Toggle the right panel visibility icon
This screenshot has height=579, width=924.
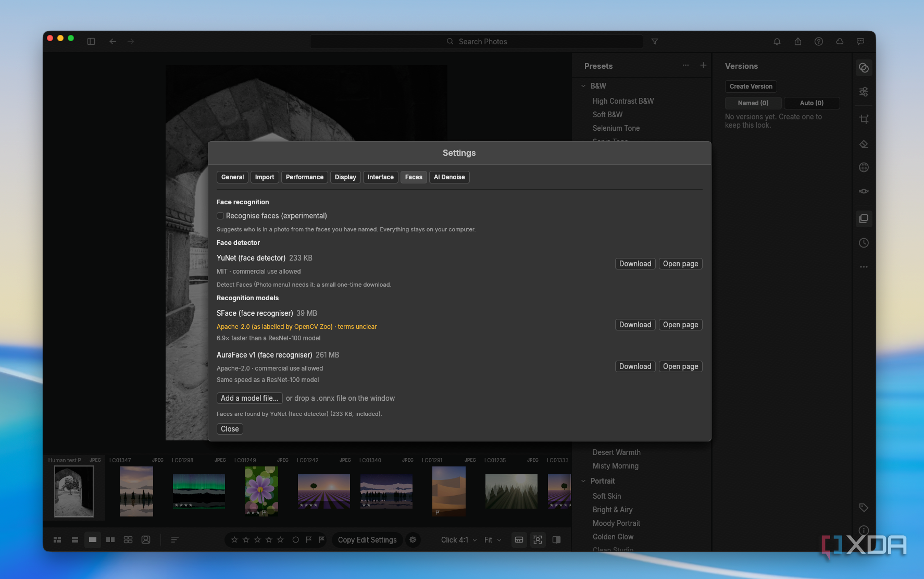point(556,540)
